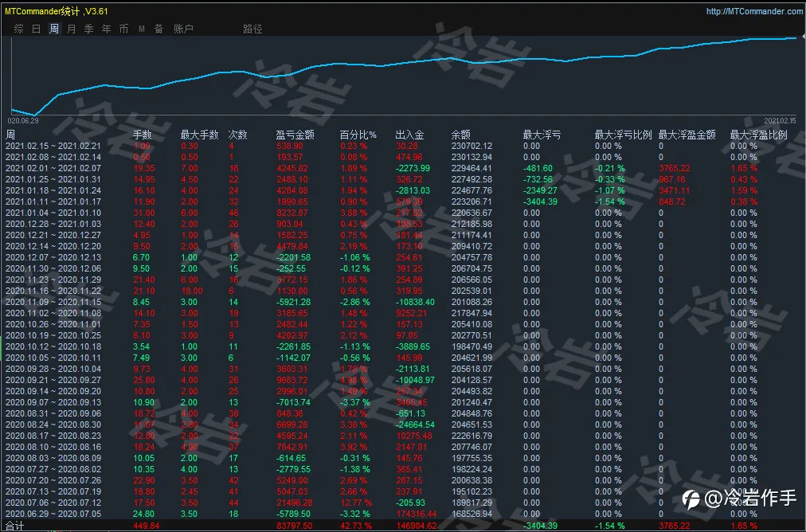Open the http://MTCommander.com link
806x532 pixels.
click(754, 11)
